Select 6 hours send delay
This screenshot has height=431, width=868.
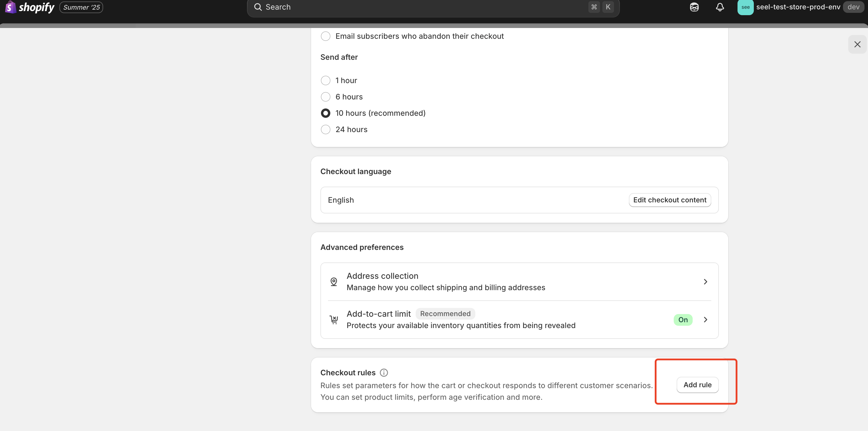click(x=326, y=97)
